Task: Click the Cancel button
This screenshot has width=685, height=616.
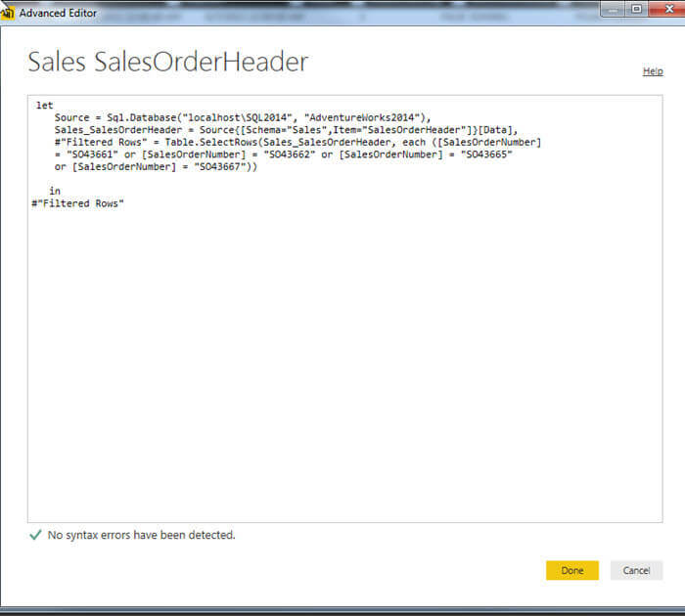Action: click(636, 570)
